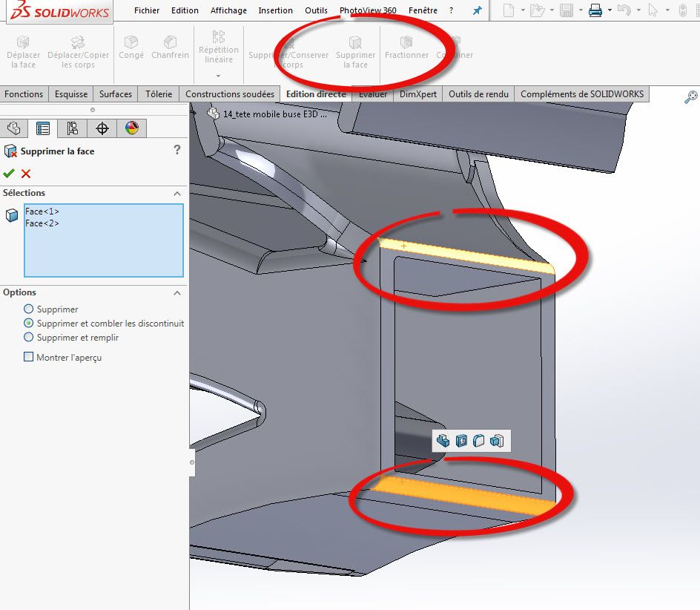This screenshot has width=700, height=610.
Task: Switch to the Surfaces tab
Action: coord(116,94)
